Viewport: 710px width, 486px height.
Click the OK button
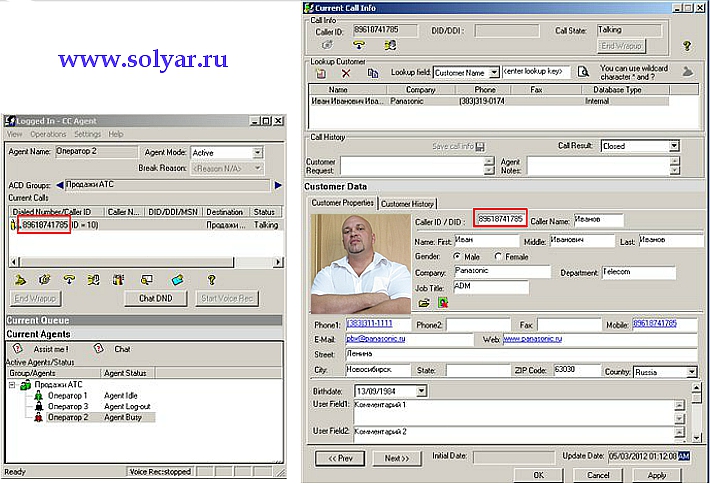(538, 475)
